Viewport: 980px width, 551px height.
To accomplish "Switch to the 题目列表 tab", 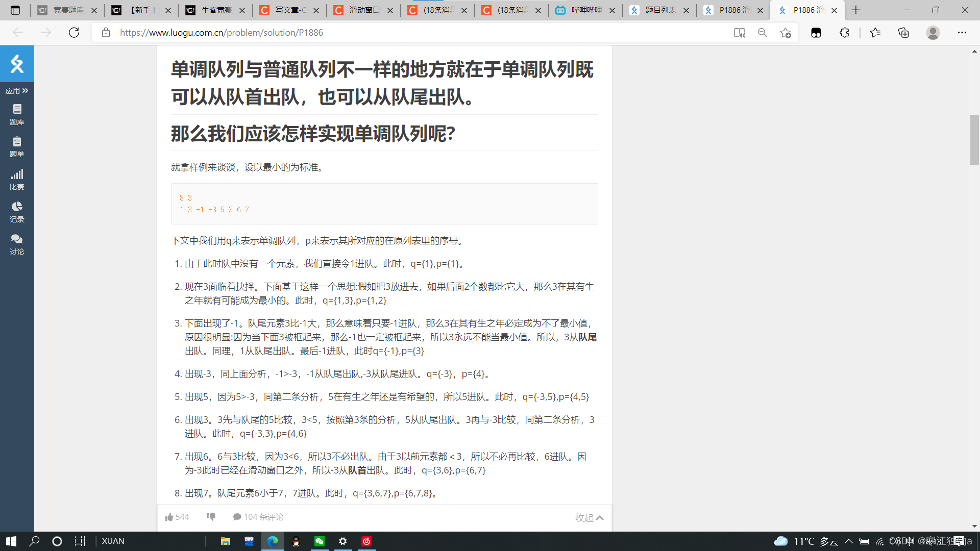I will (x=659, y=10).
